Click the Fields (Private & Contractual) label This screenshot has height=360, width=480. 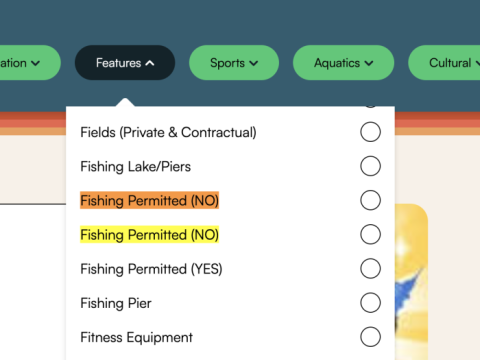click(x=169, y=132)
